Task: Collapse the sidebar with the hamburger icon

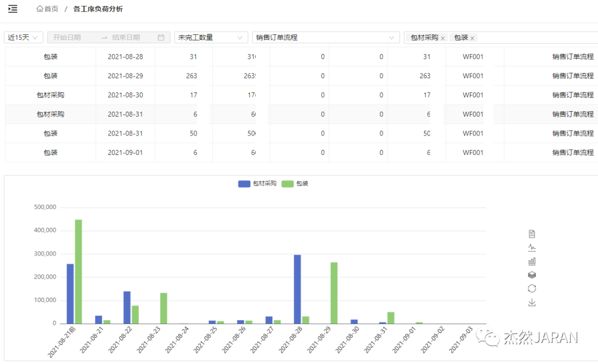Action: 13,9
